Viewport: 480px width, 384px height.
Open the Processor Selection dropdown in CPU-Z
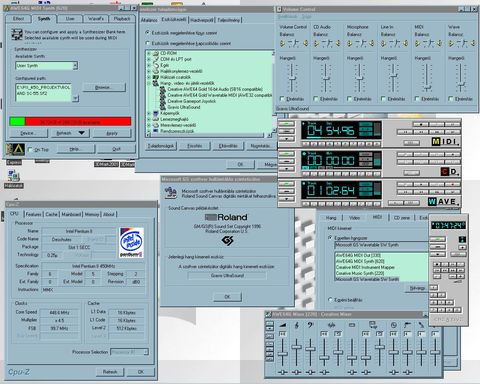point(145,352)
